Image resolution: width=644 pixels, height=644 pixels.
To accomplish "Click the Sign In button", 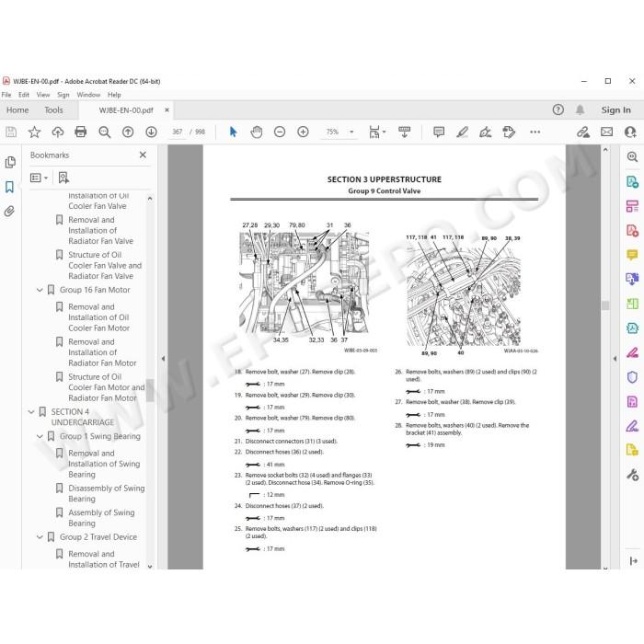I will point(615,110).
